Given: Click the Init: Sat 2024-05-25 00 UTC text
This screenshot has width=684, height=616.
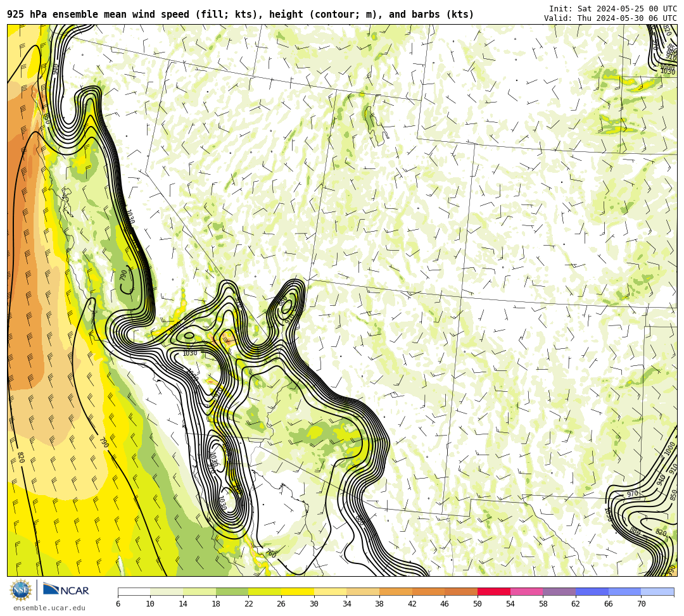Looking at the screenshot, I should [613, 9].
